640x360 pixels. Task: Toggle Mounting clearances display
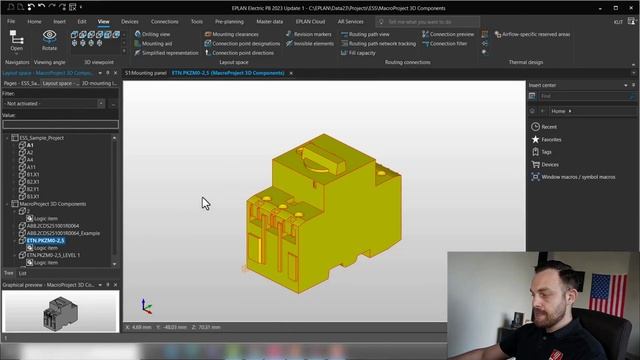[231, 34]
